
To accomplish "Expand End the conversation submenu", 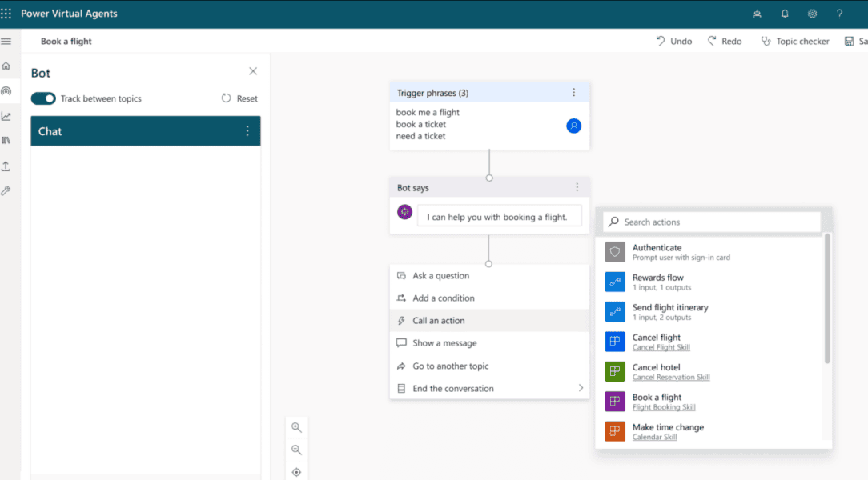I will (581, 389).
